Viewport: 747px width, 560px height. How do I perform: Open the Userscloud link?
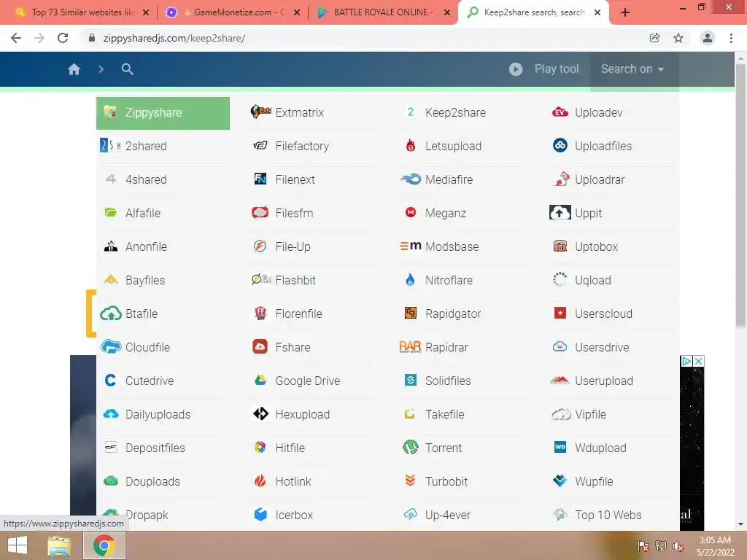[603, 314]
